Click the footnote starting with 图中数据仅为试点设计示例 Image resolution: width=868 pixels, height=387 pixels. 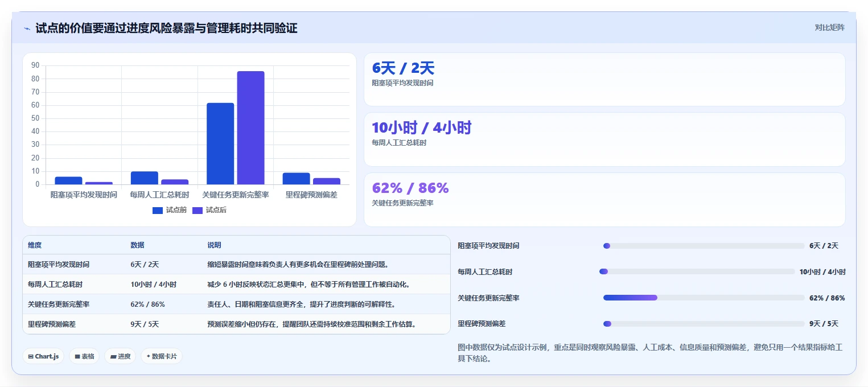pos(649,353)
